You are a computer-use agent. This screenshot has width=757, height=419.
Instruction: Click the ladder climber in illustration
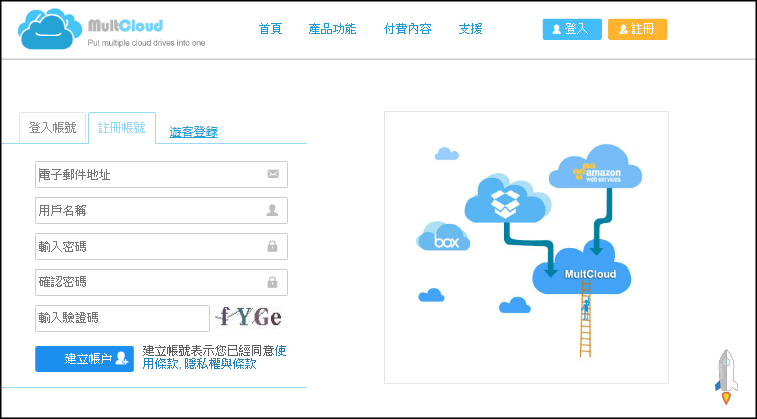586,309
